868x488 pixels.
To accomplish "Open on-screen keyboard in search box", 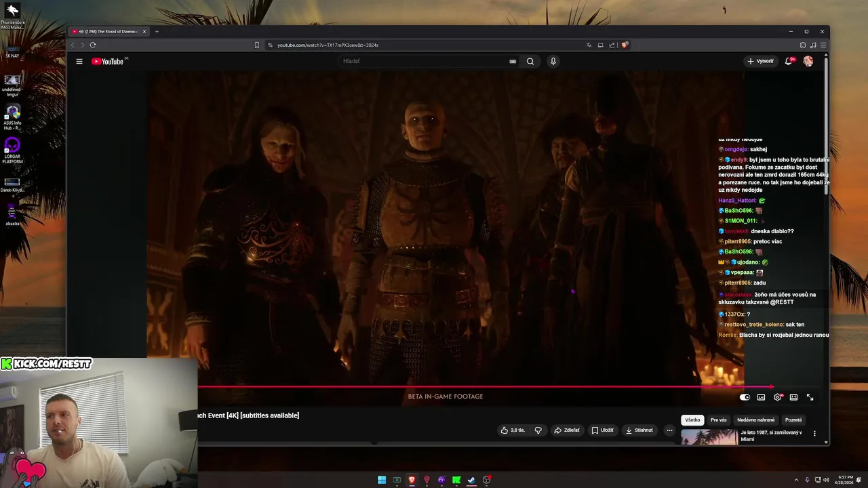I will coord(513,61).
